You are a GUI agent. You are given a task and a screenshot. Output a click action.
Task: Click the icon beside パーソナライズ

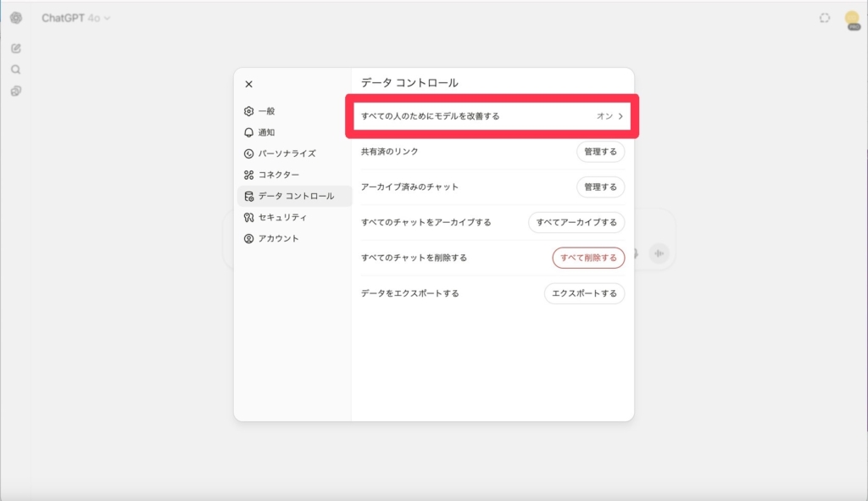tap(248, 153)
